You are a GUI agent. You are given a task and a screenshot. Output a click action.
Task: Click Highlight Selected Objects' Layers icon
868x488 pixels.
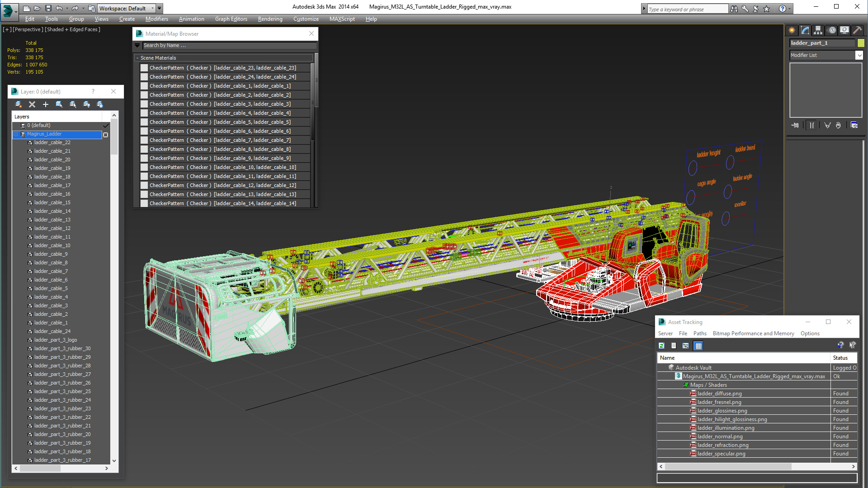click(73, 104)
